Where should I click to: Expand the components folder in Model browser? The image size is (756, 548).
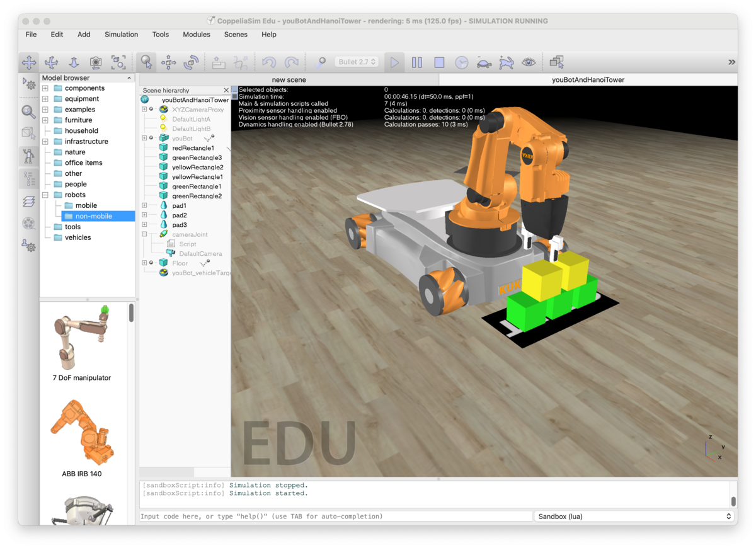tap(45, 88)
